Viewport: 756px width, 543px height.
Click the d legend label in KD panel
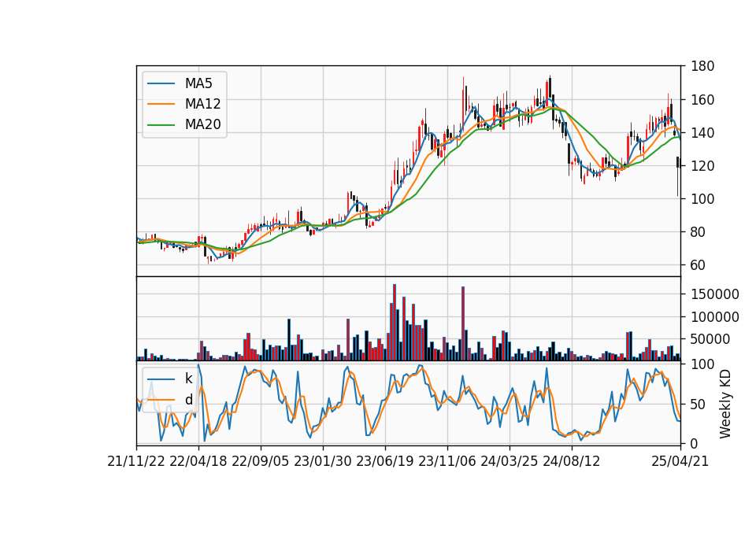click(x=188, y=400)
